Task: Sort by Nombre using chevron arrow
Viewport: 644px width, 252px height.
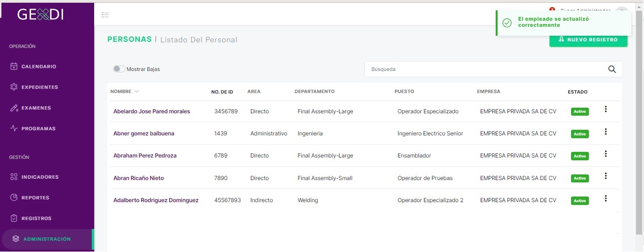Action: (x=137, y=91)
